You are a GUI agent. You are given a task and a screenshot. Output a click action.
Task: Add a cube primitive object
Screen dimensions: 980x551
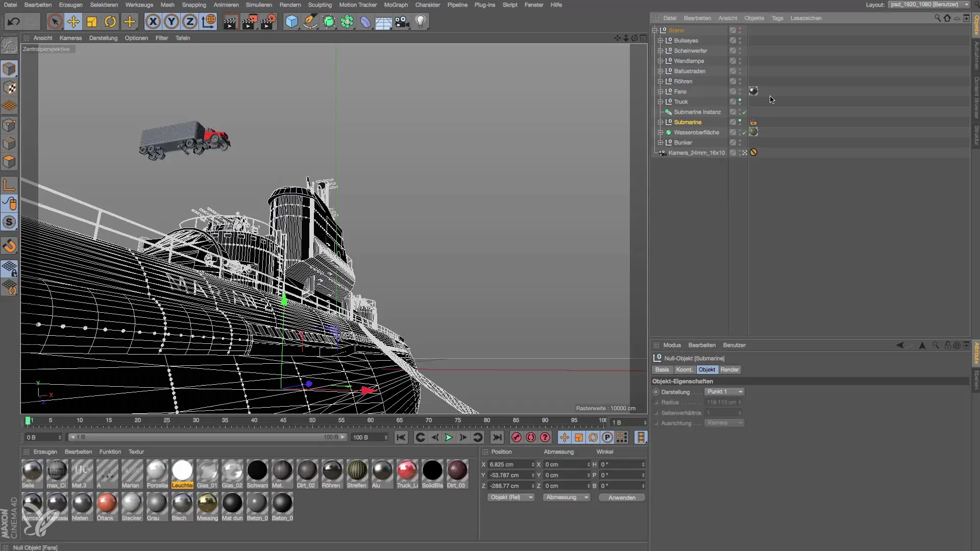[291, 21]
